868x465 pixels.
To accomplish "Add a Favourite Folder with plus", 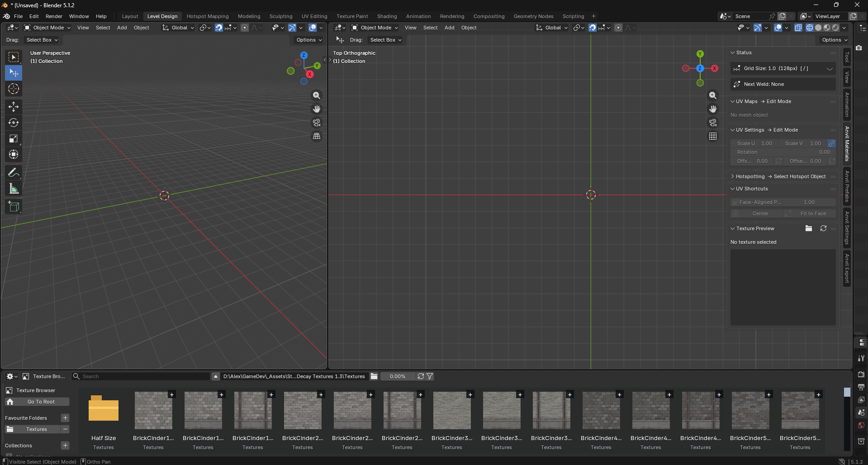I will point(65,418).
